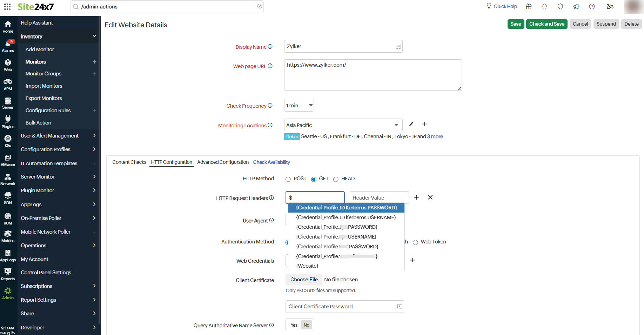Open the Check Frequency dropdown
Screen dimensions: 644x335
coord(299,106)
